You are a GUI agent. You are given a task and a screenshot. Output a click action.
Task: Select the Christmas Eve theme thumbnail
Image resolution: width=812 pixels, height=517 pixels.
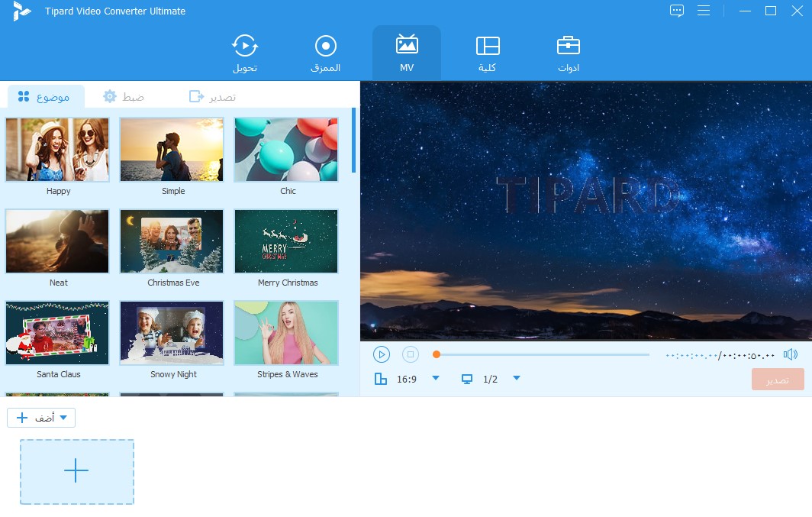pos(172,241)
